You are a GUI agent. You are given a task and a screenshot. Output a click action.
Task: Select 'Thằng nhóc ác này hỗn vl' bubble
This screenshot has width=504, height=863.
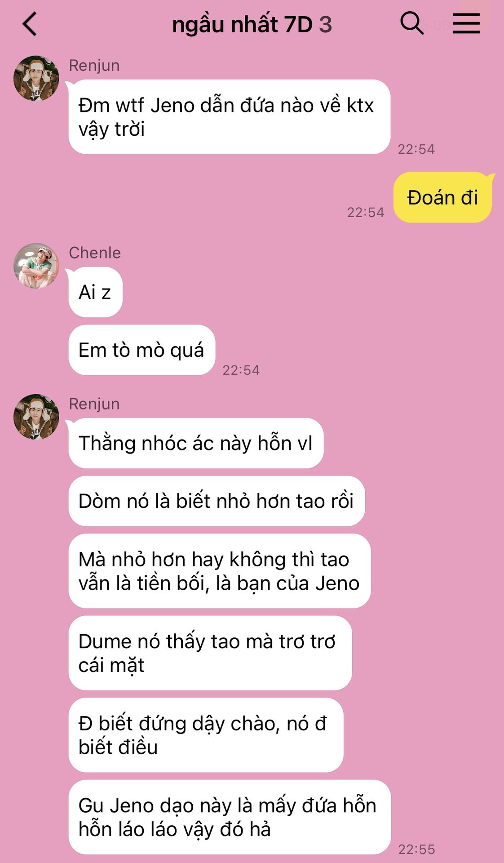point(196,443)
